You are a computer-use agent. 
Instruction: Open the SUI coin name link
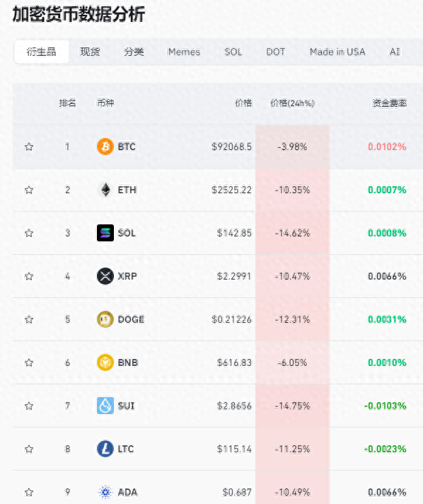click(x=126, y=406)
